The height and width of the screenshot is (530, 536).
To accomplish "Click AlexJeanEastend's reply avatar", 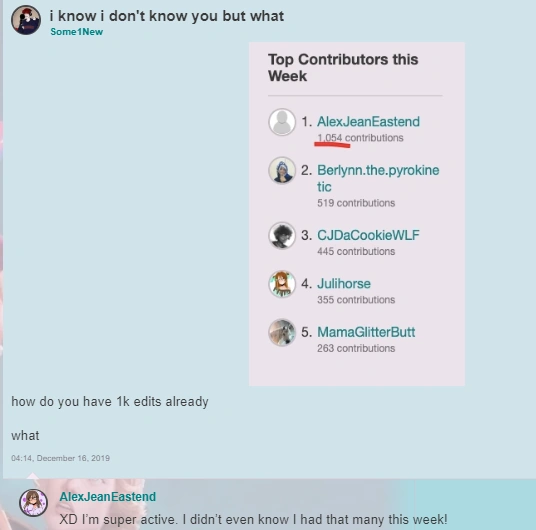I will [x=33, y=503].
